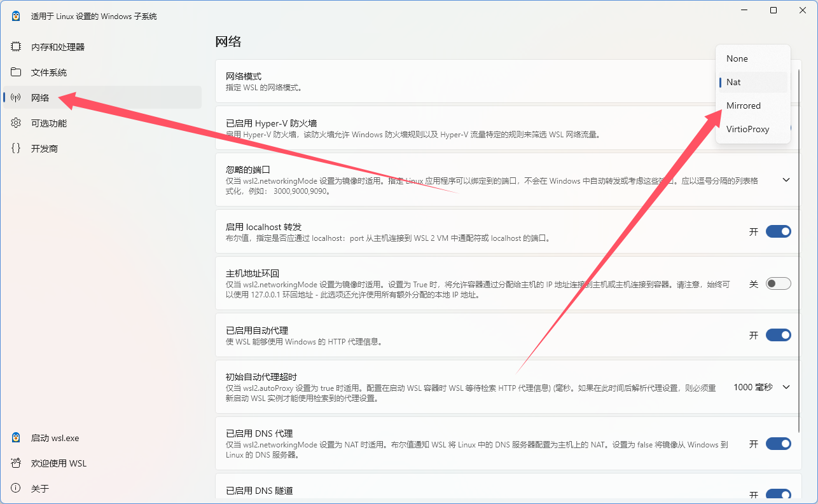Expand the 忽略的端口 setting chevron
The height and width of the screenshot is (504, 818).
click(x=786, y=180)
